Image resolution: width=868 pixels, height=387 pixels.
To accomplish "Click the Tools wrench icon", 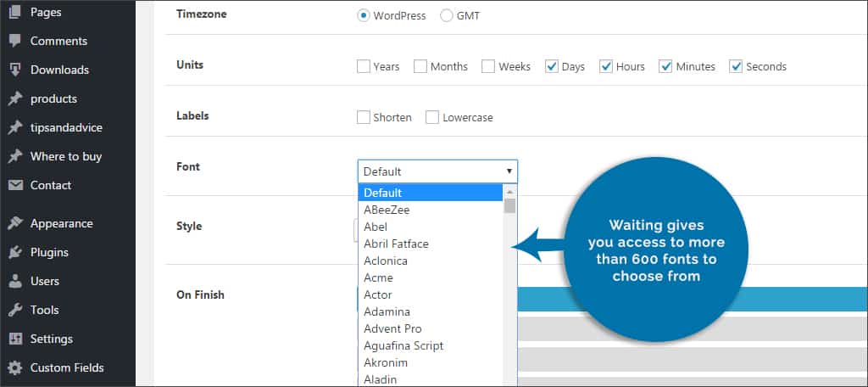I will 15,310.
